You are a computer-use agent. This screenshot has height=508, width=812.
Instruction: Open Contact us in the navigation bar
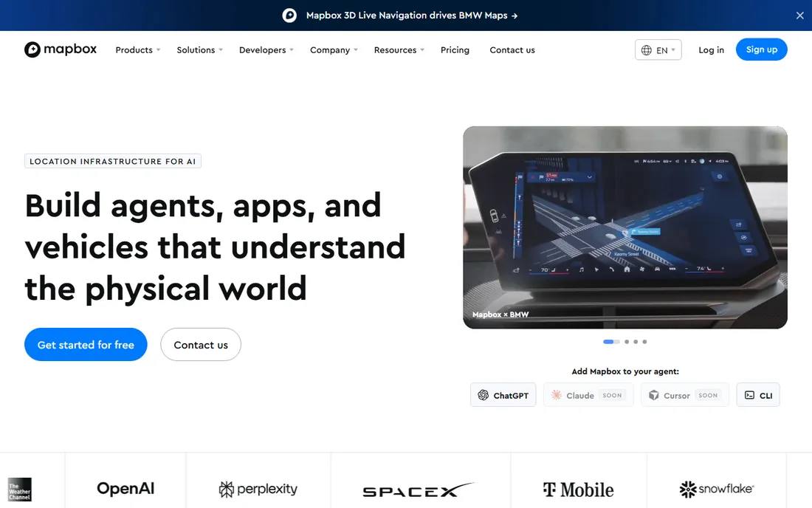point(512,50)
